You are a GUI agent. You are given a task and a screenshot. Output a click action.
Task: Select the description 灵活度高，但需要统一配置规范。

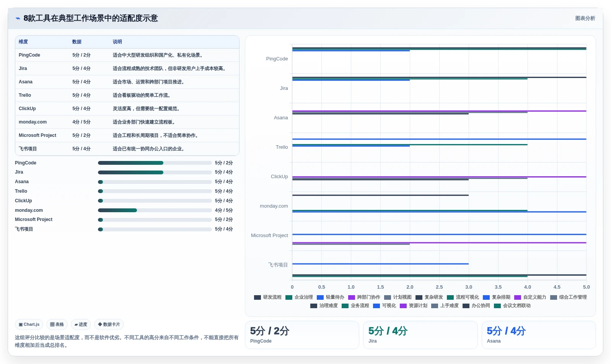(147, 109)
